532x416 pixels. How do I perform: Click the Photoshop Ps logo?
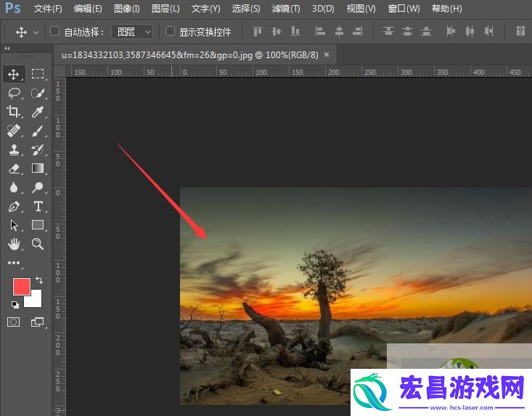click(x=13, y=8)
